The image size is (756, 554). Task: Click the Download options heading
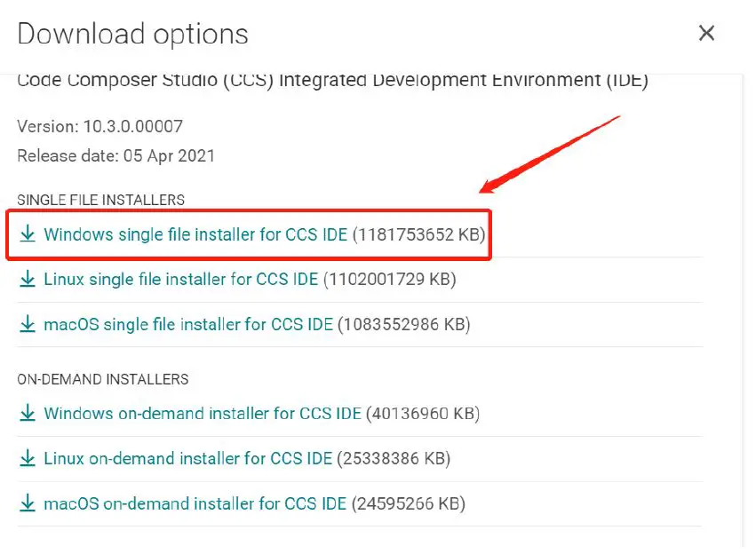click(x=133, y=34)
